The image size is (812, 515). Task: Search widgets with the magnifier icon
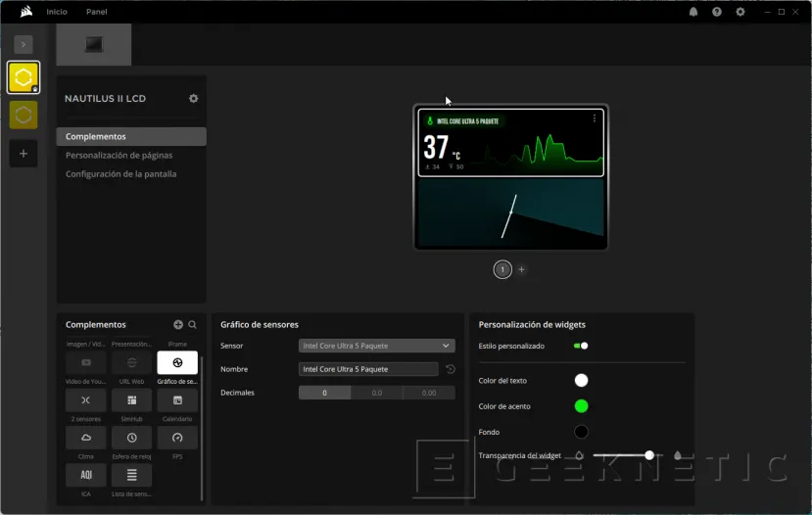(x=192, y=324)
